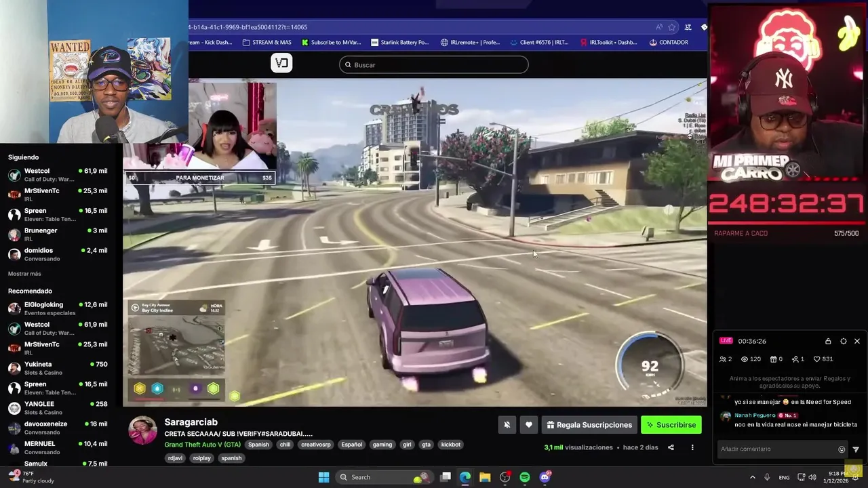Screen dimensions: 868x488
Task: Open MERNUEL recommended channel
Action: 58,447
